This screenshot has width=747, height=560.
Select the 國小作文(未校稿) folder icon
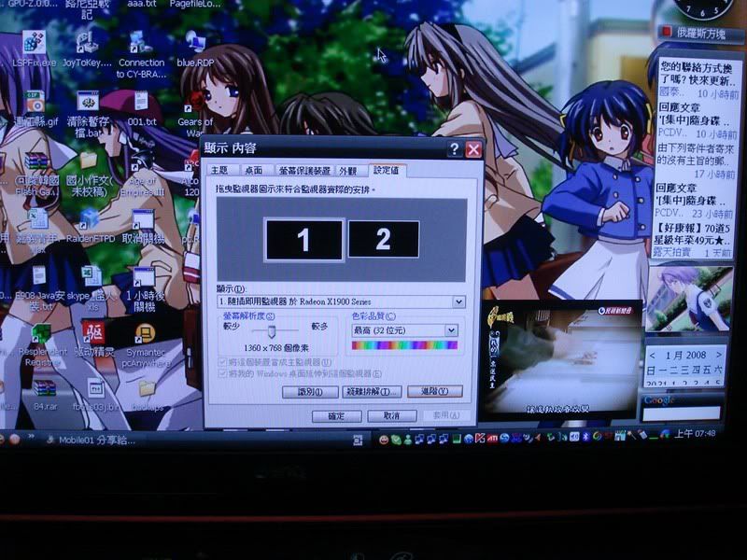pyautogui.click(x=89, y=175)
